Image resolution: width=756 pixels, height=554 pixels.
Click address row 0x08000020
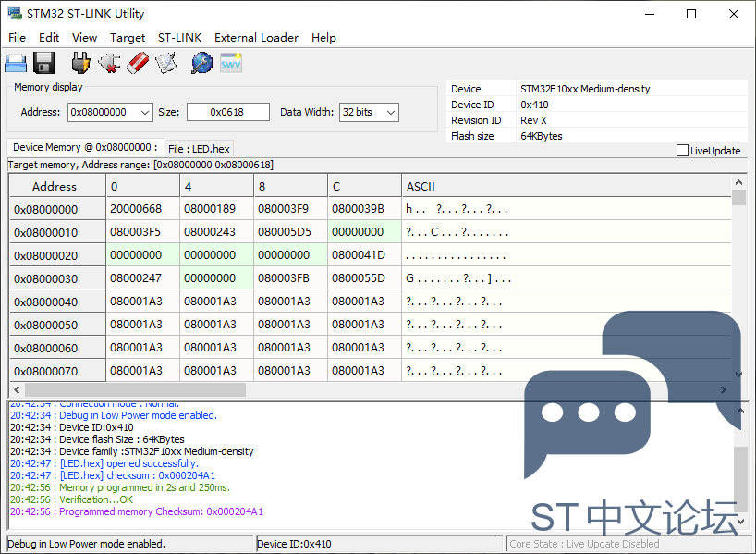coord(57,256)
